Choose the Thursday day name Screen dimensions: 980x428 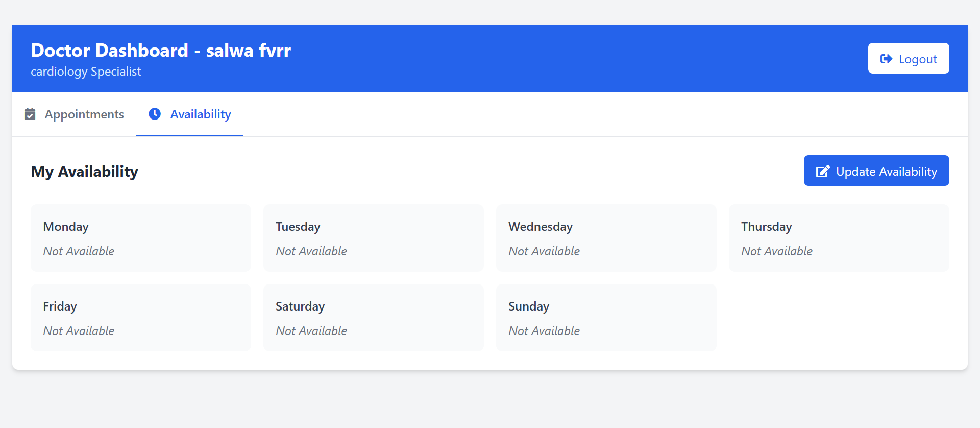766,227
